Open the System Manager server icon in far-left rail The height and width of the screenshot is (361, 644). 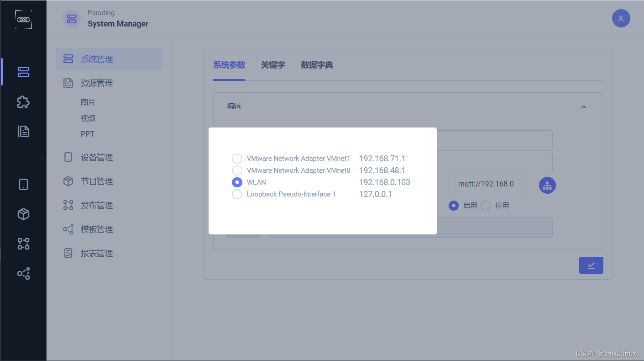23,72
